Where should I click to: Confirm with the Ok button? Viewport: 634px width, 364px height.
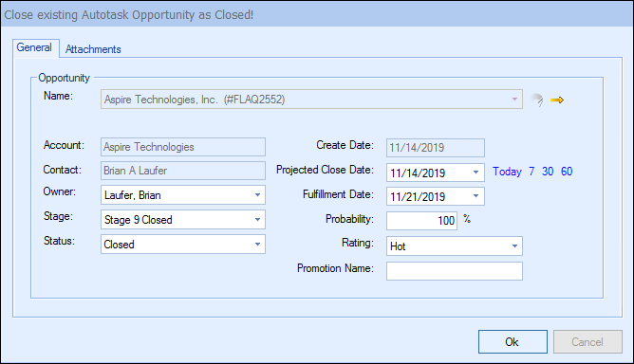point(513,342)
